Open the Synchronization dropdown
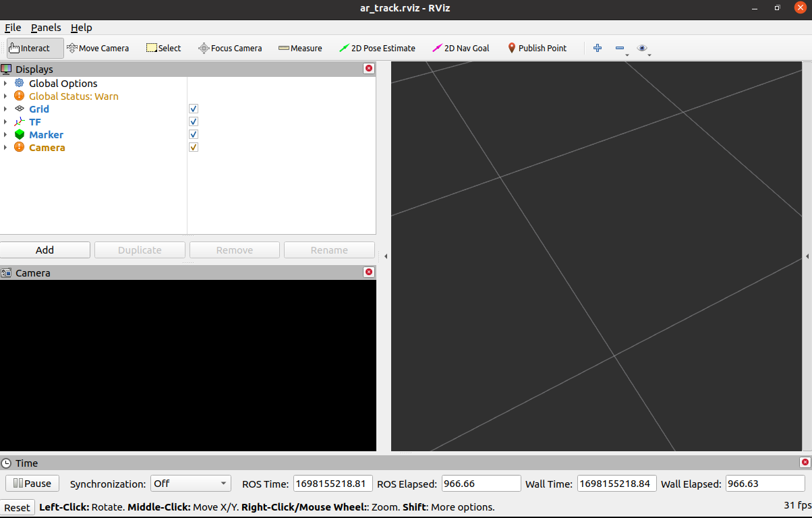 click(x=191, y=484)
